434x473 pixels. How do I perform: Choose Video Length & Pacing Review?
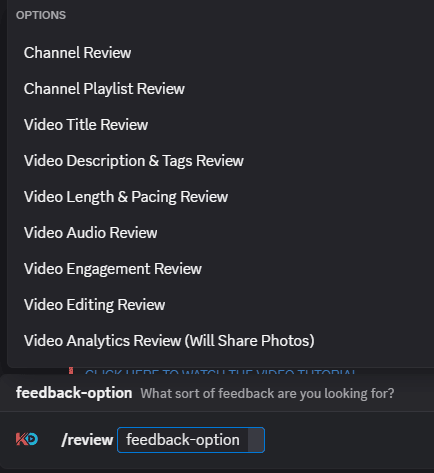(x=220, y=197)
